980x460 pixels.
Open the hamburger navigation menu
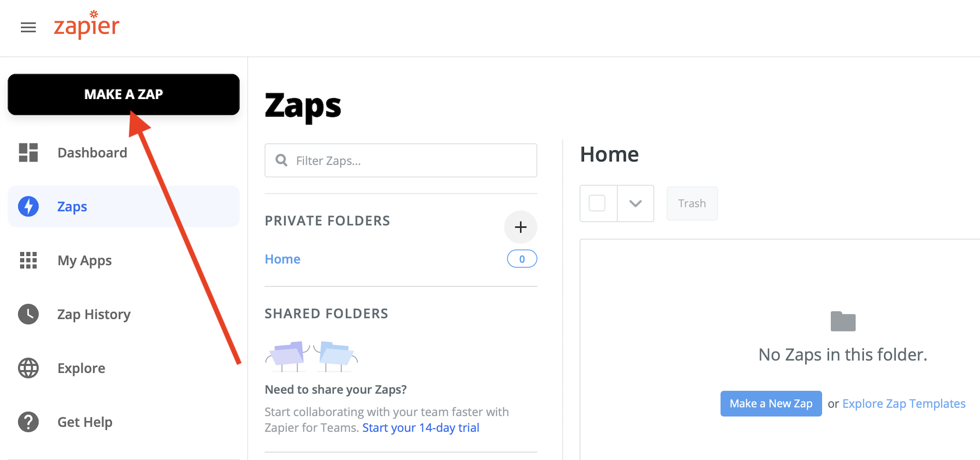click(28, 27)
